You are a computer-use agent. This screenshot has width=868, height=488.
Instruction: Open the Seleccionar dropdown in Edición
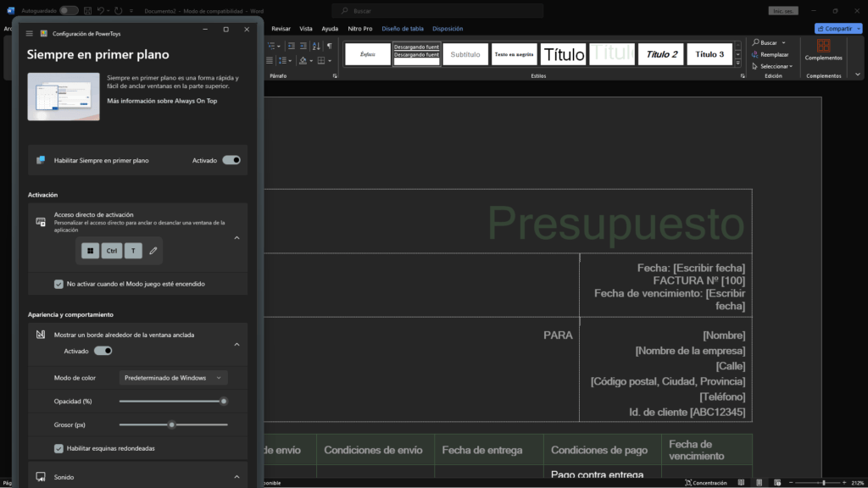[773, 66]
